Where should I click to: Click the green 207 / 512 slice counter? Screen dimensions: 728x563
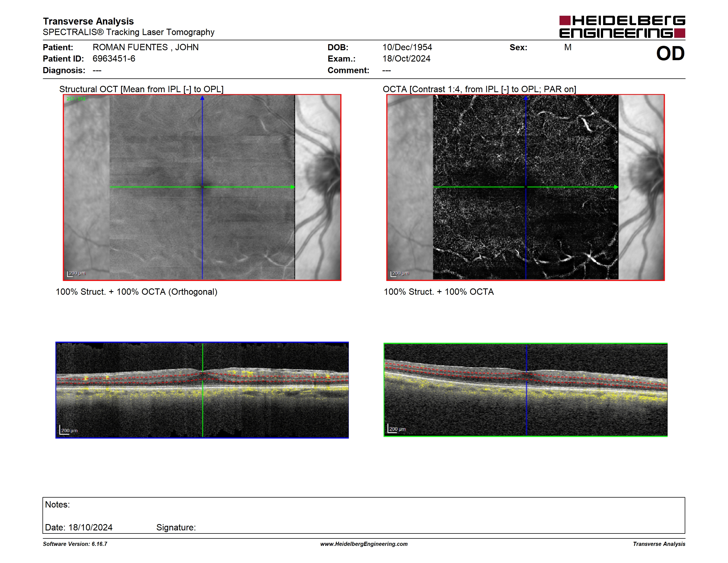[x=76, y=99]
